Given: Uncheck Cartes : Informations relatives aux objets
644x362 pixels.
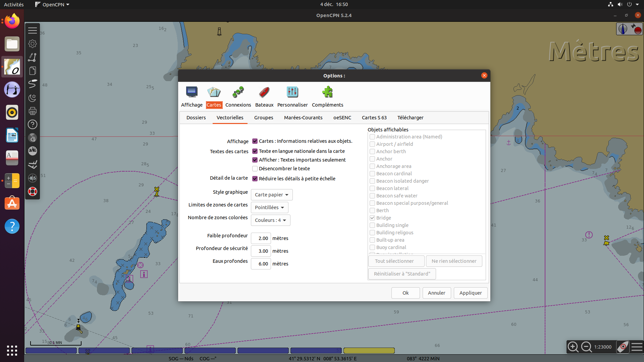Looking at the screenshot, I should [x=255, y=141].
